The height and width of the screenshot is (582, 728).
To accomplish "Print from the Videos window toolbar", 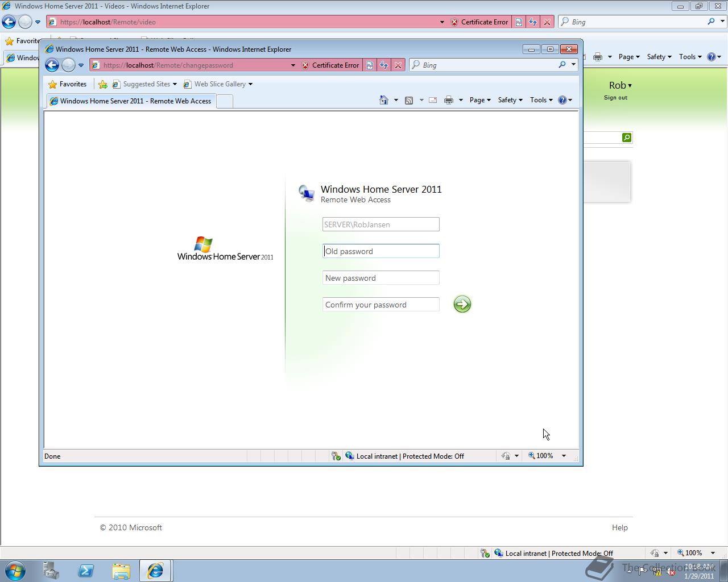I will click(x=598, y=57).
